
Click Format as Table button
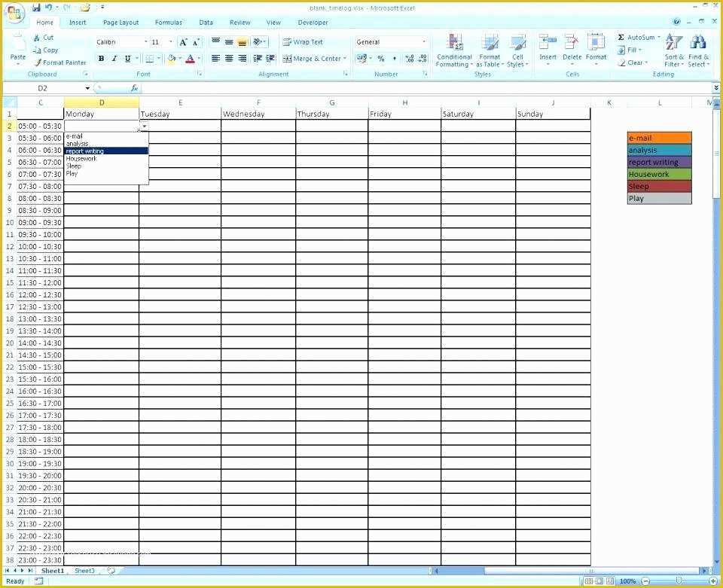pos(490,50)
